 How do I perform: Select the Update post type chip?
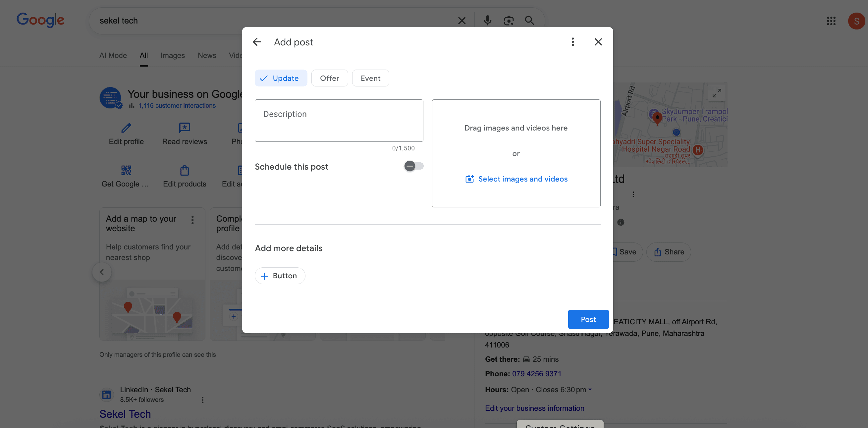(x=281, y=78)
